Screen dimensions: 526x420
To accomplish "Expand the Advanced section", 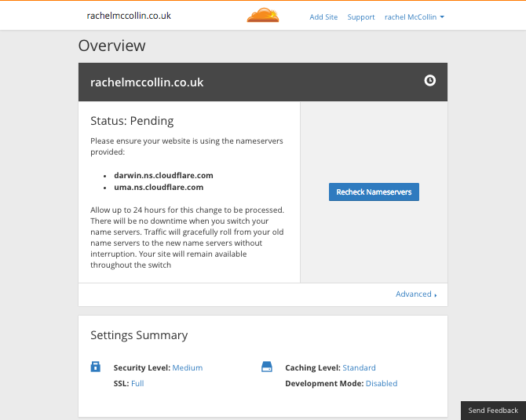I will pos(416,294).
